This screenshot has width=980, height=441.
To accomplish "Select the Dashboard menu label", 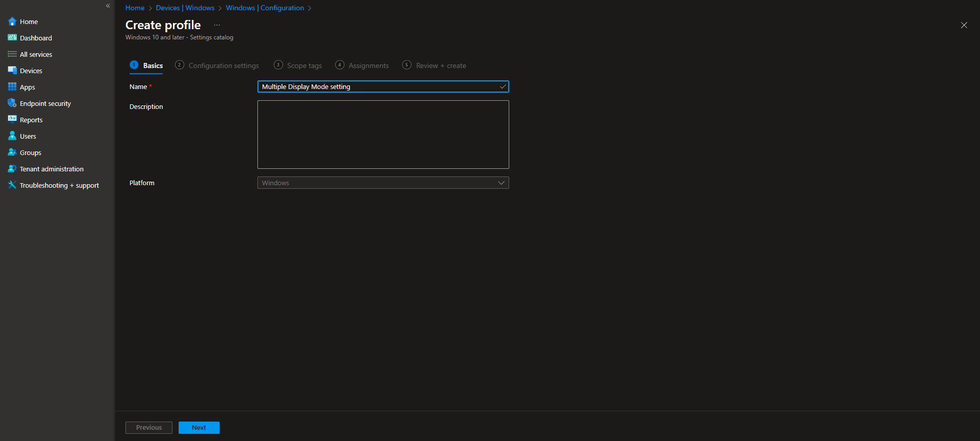I will point(36,38).
